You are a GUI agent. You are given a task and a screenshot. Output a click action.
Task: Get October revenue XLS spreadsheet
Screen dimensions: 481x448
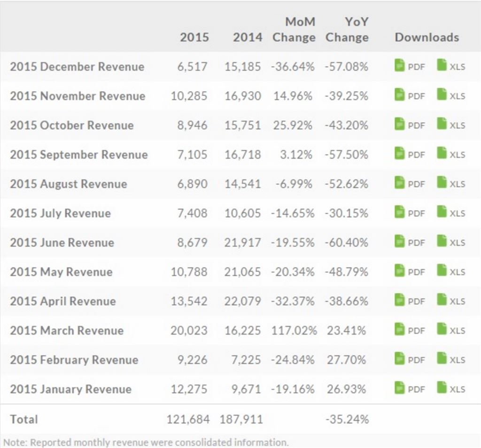point(451,125)
